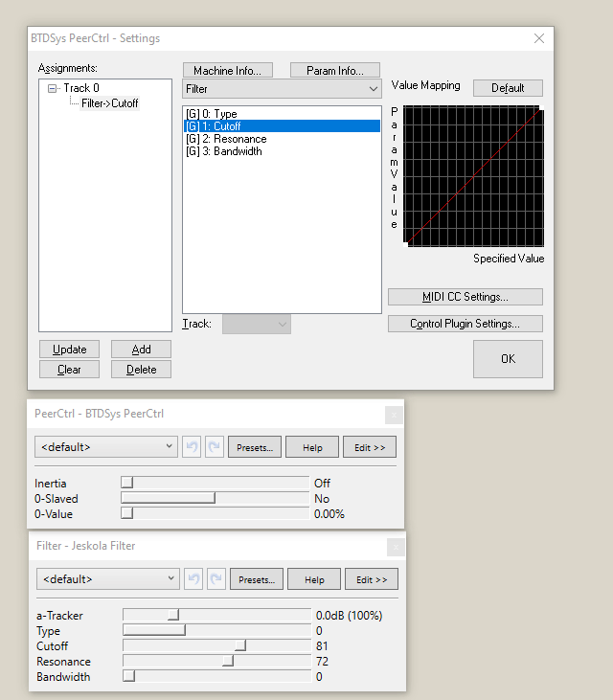
Task: Click the redo icon in Jeskola Filter window
Action: click(216, 579)
